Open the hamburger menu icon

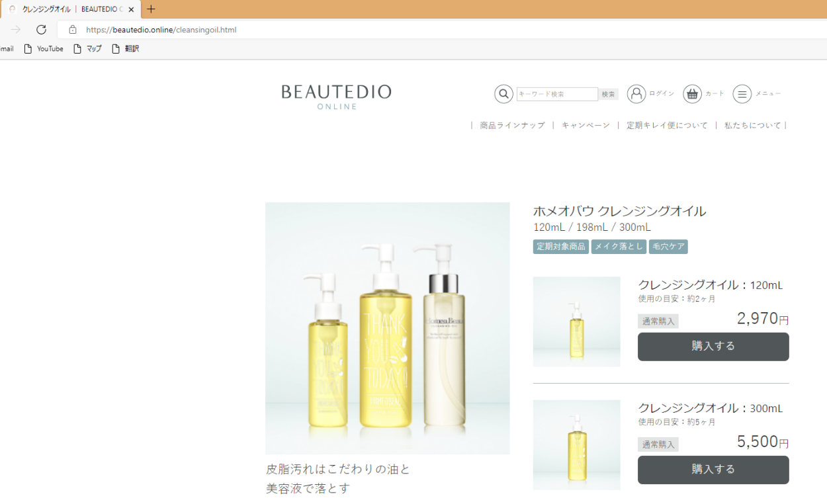pos(742,94)
